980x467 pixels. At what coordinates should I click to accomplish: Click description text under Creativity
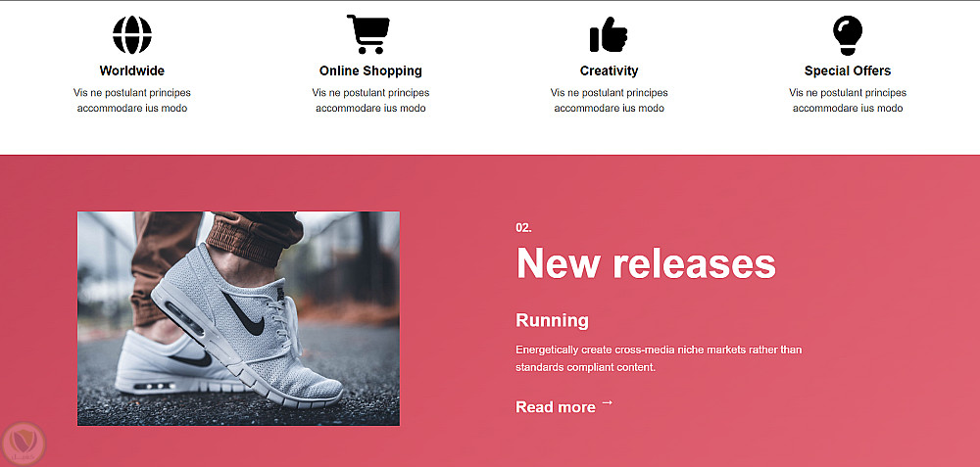(609, 101)
